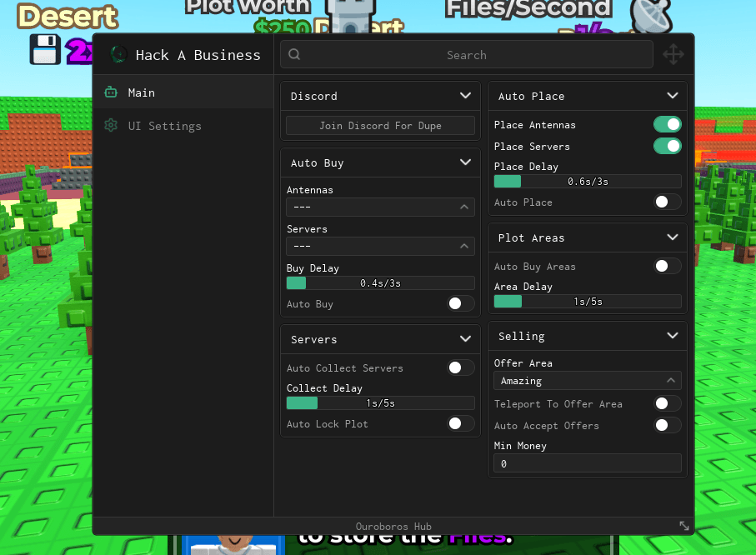The height and width of the screenshot is (555, 756).
Task: Click the Buy Delay slider
Action: click(x=380, y=283)
